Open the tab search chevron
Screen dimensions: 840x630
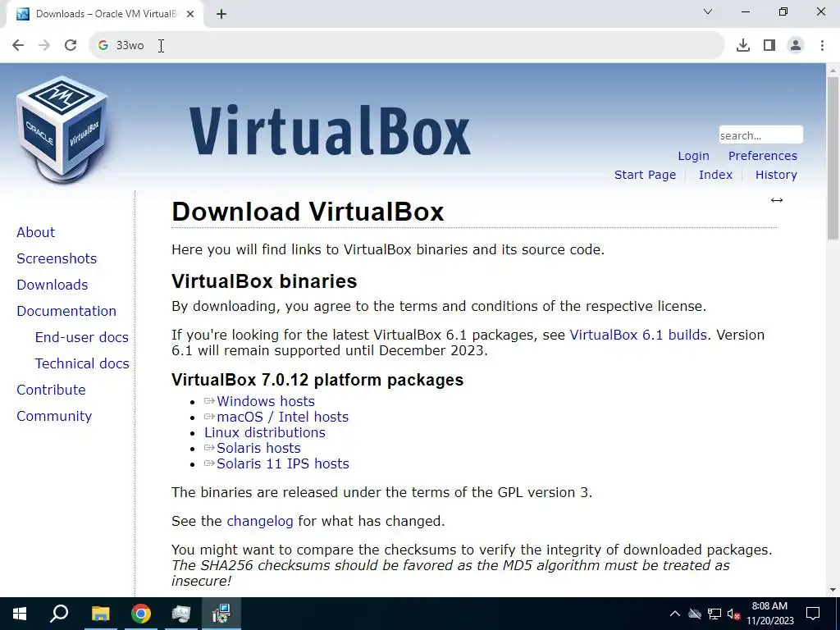coord(708,11)
